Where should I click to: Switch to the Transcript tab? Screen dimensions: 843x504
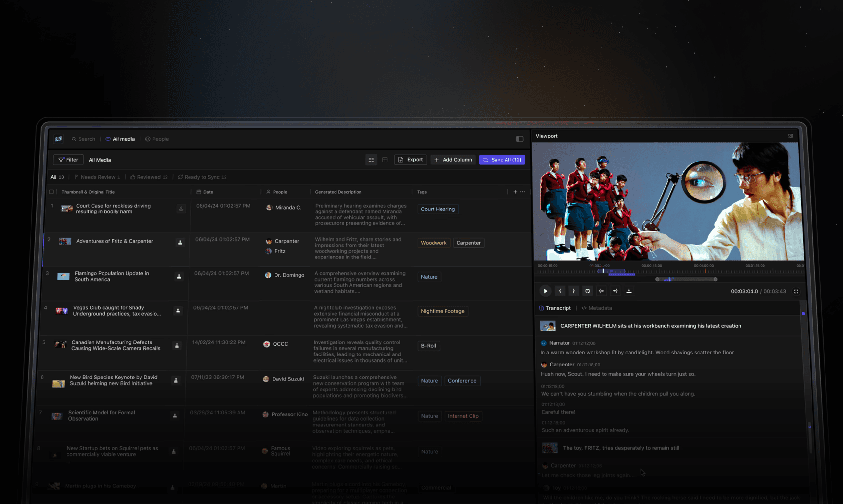click(x=555, y=308)
